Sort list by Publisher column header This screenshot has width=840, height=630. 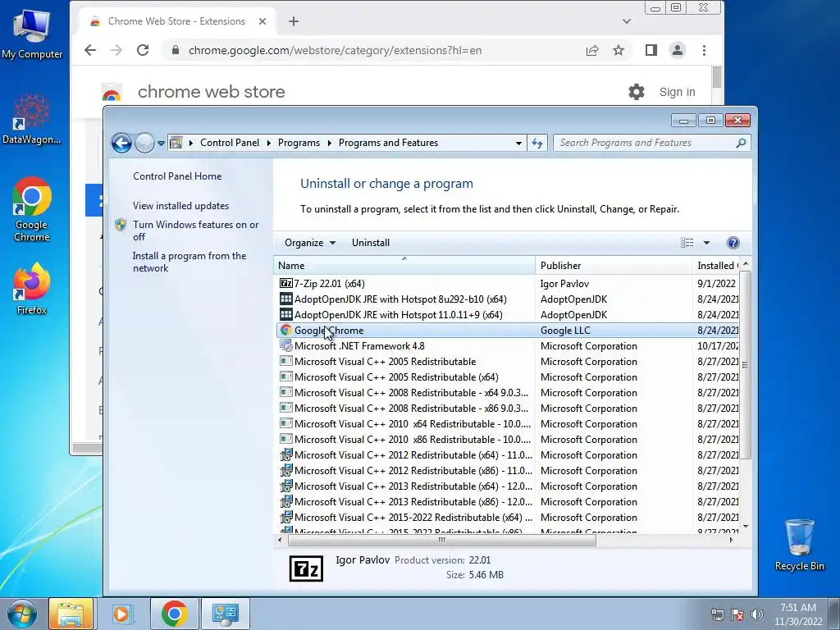tap(614, 265)
